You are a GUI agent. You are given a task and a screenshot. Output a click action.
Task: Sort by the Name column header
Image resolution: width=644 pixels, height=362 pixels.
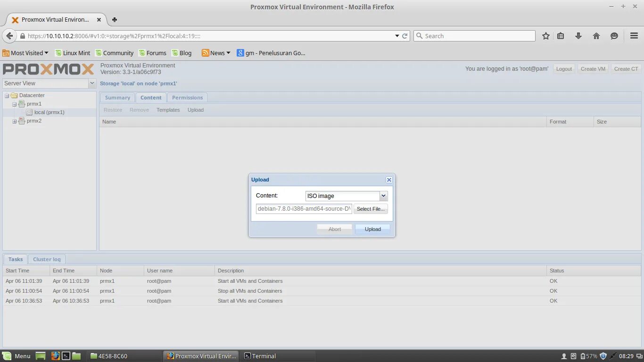322,122
